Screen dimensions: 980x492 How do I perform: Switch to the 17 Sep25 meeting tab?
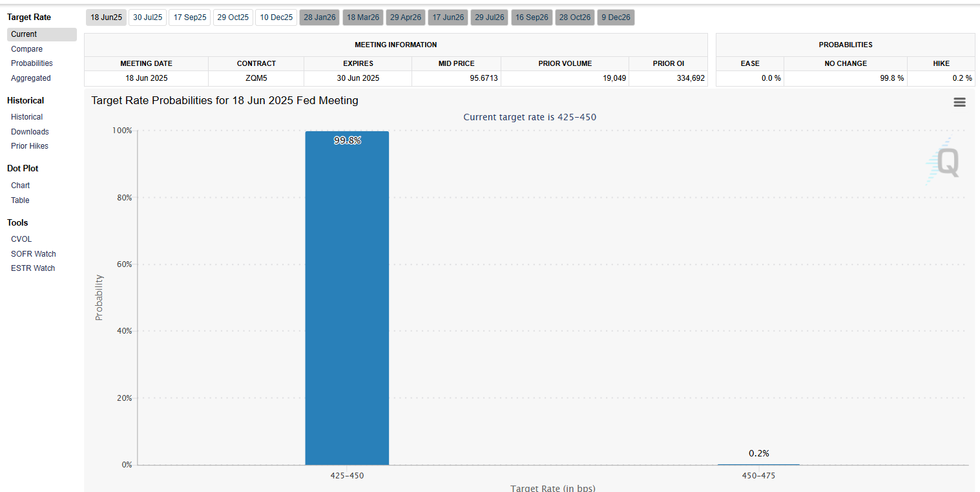point(190,17)
